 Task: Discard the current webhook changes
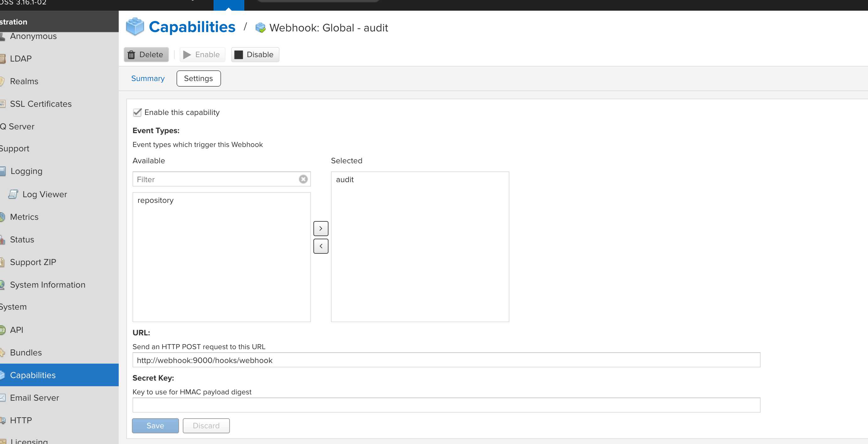205,426
